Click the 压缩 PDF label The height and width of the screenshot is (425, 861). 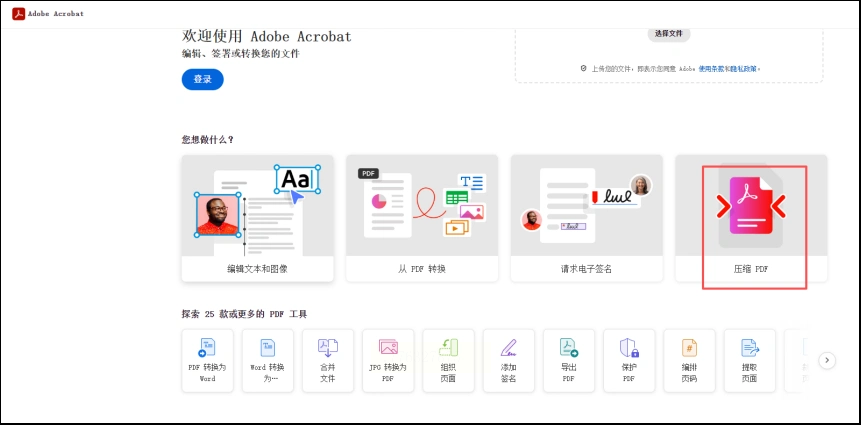click(x=751, y=269)
